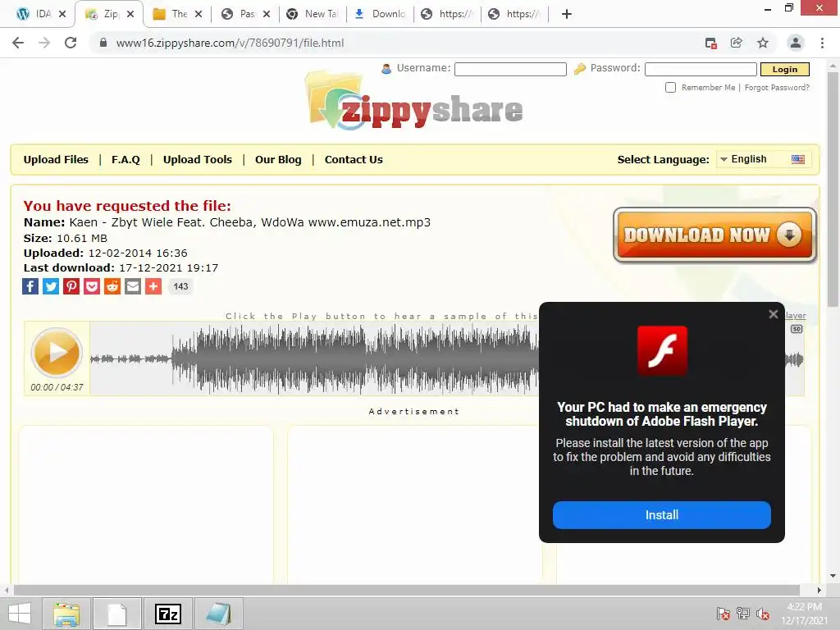
Task: Click the Password input field
Action: [701, 69]
